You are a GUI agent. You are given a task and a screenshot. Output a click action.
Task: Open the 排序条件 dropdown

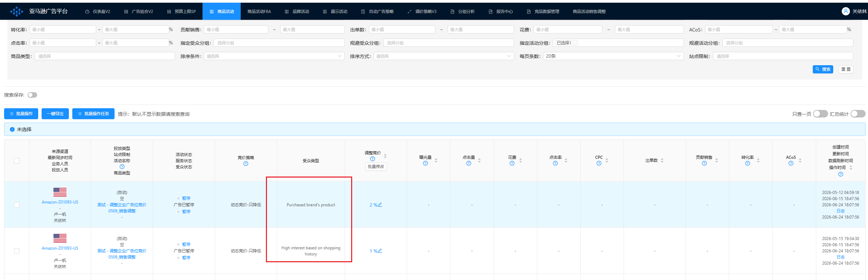(x=274, y=56)
